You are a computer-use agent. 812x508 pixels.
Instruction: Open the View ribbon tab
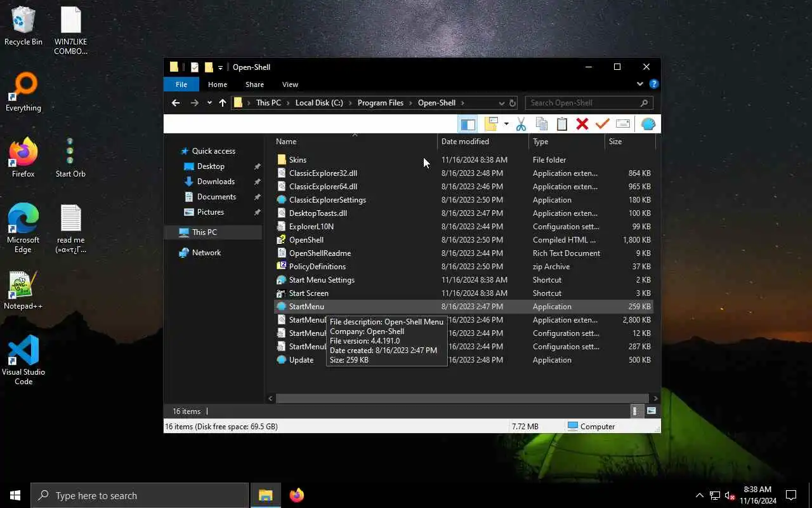(x=290, y=84)
